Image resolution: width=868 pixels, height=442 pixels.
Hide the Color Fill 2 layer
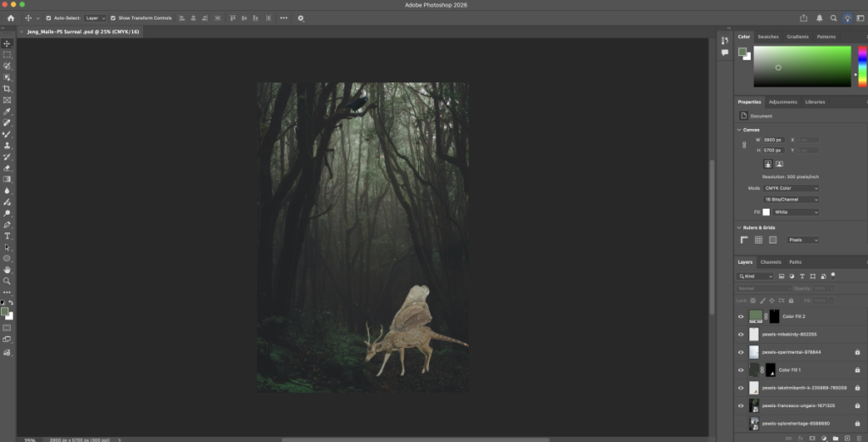click(x=741, y=316)
